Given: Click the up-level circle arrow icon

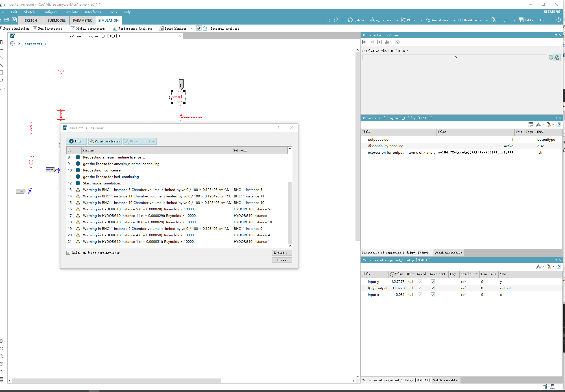Looking at the screenshot, I should tap(12, 43).
